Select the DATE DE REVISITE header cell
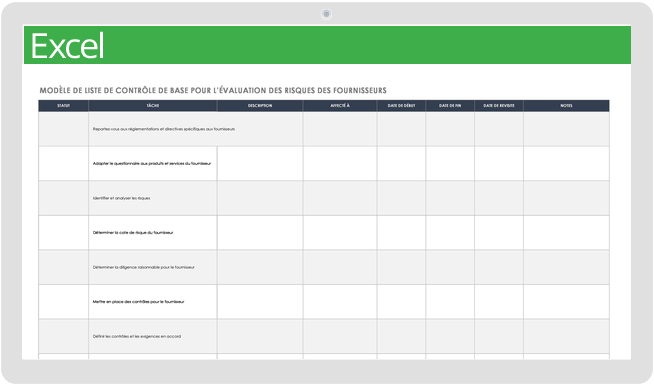 click(499, 106)
